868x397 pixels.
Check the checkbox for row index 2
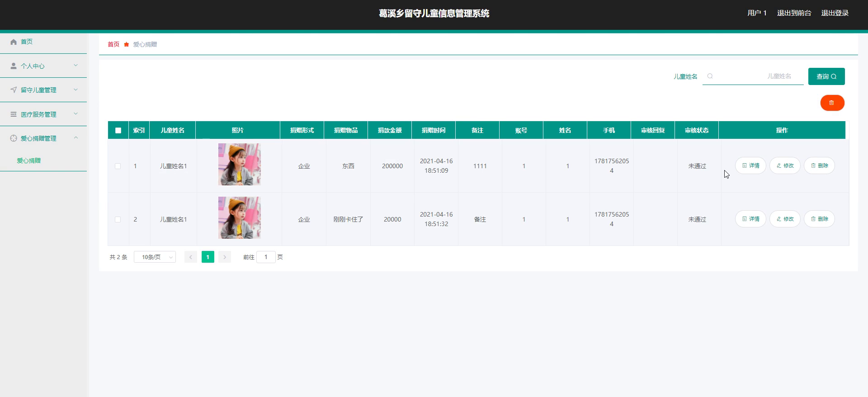pyautogui.click(x=118, y=219)
